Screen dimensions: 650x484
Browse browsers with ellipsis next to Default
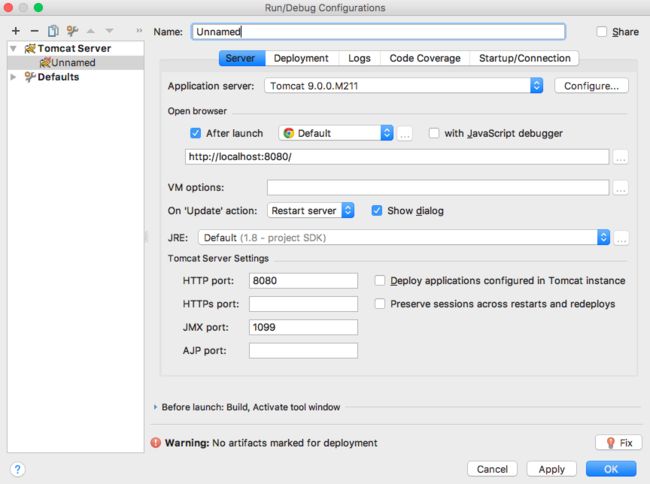[405, 134]
